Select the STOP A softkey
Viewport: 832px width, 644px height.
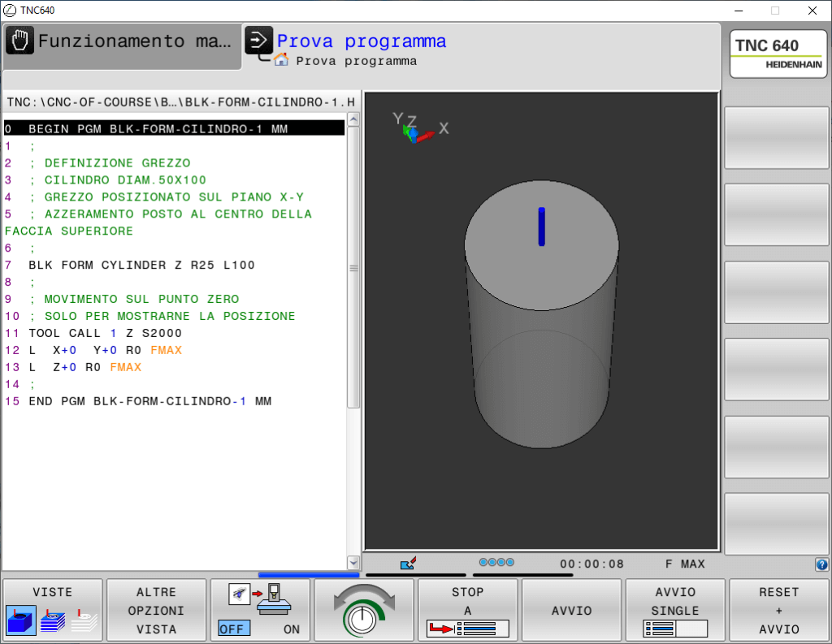coord(467,610)
